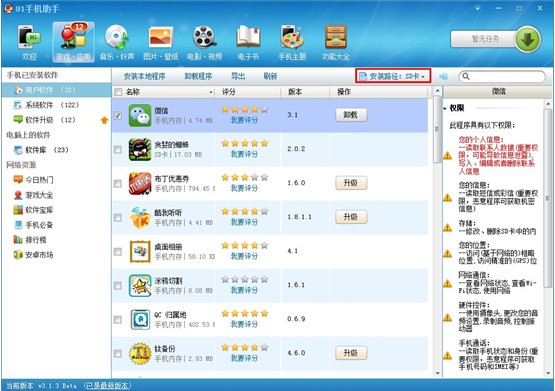555x391 pixels.
Task: Click the 卸载 button for 微信
Action: click(x=351, y=115)
